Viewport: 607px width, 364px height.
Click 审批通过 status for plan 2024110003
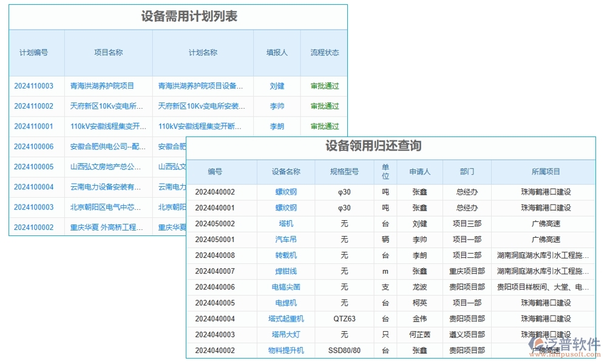325,86
